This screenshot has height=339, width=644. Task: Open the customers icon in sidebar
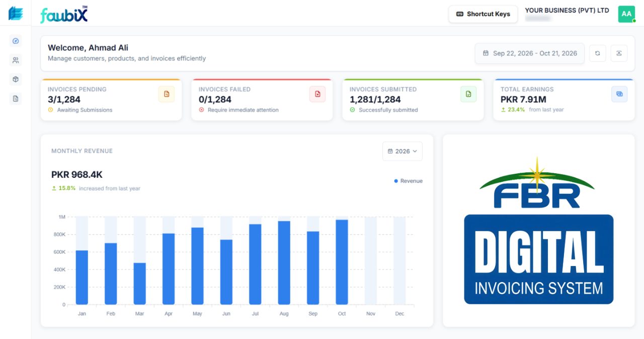(x=16, y=60)
